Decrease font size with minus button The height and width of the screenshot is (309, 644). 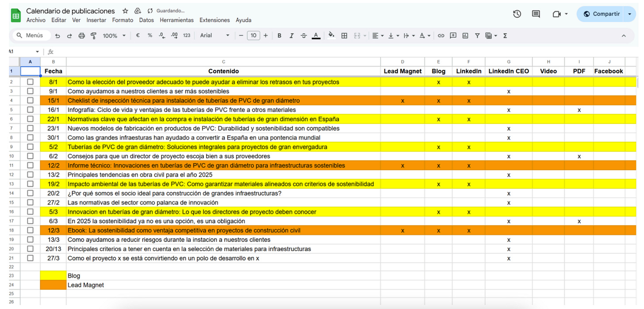pyautogui.click(x=241, y=35)
